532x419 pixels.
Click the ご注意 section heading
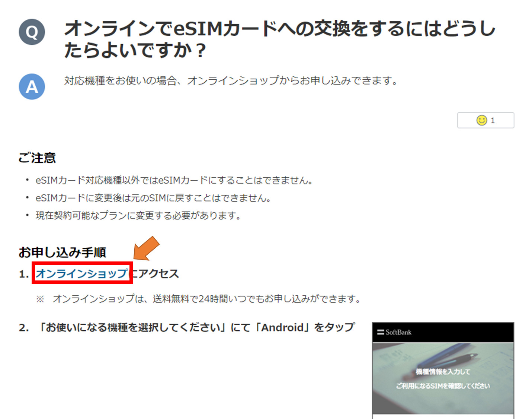point(37,158)
